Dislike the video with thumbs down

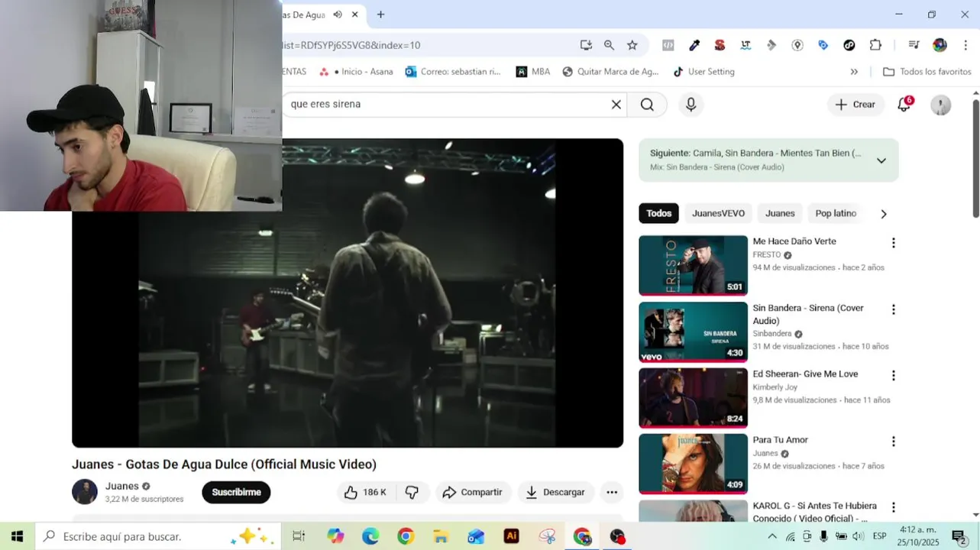coord(412,493)
